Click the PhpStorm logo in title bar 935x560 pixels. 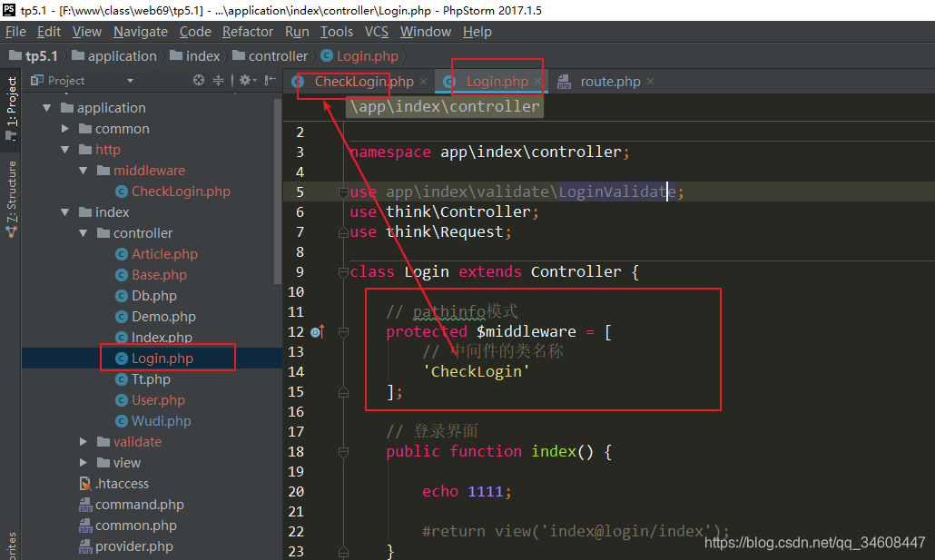click(9, 10)
